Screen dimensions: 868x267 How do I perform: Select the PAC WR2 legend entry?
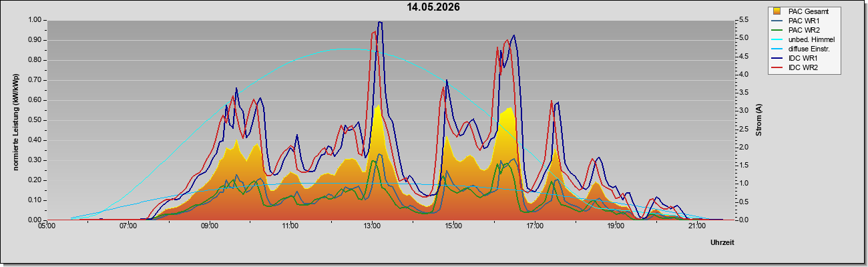[x=803, y=30]
